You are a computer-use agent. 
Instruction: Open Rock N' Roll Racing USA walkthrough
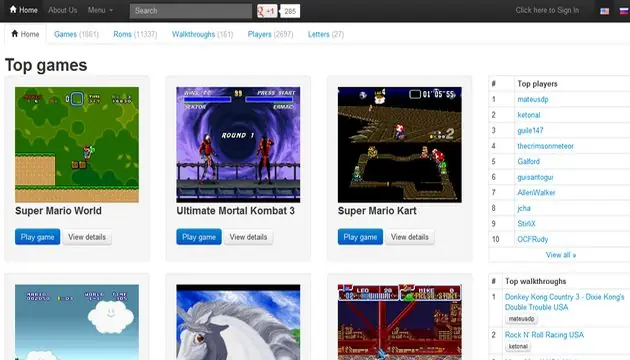[x=544, y=335]
